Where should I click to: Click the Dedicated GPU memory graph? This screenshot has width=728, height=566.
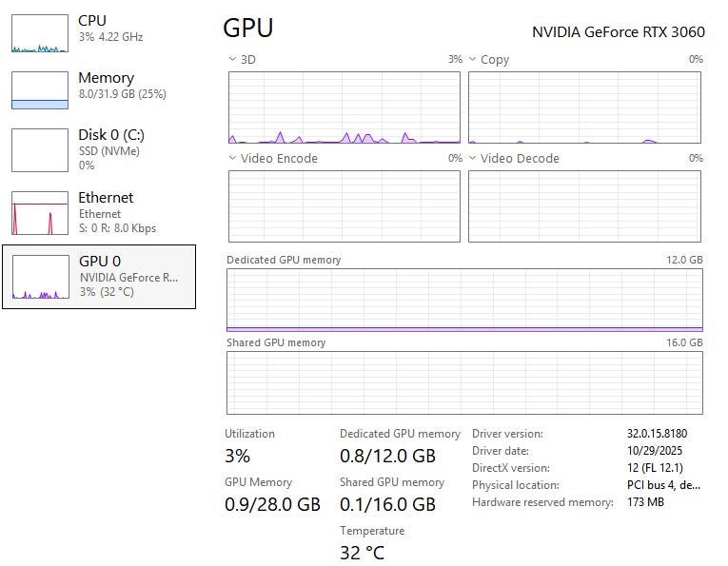(x=464, y=300)
